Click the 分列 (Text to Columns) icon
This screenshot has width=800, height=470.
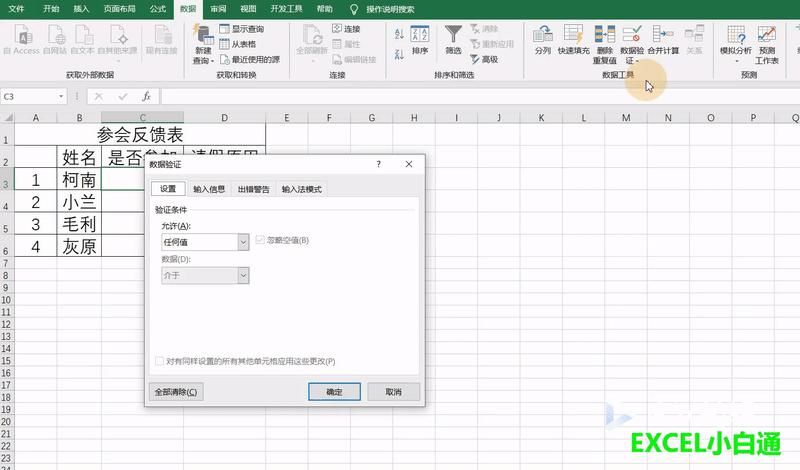click(542, 35)
